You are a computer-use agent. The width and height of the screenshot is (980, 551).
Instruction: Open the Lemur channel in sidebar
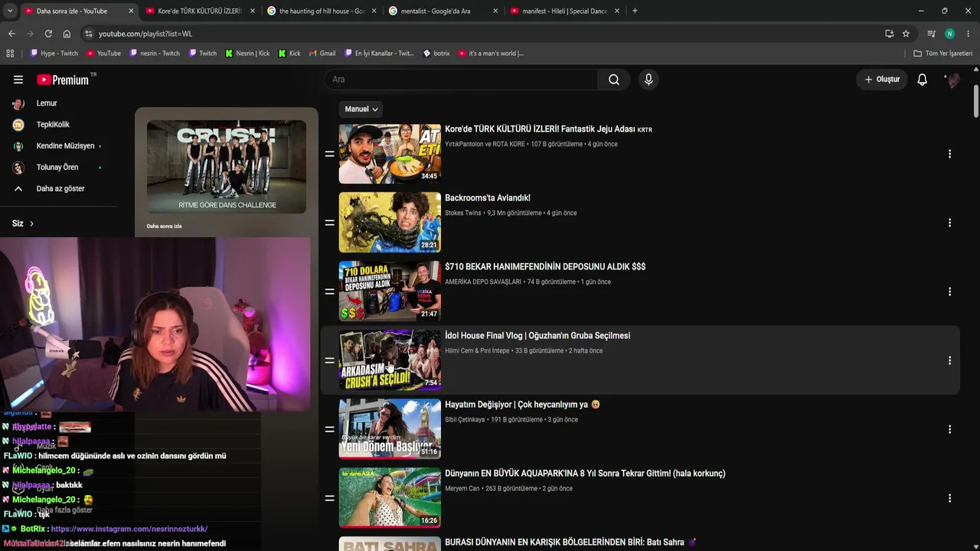pos(47,103)
